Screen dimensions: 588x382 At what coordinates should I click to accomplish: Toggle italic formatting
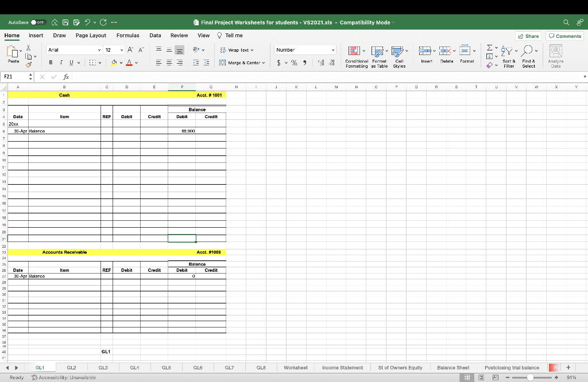click(x=60, y=62)
